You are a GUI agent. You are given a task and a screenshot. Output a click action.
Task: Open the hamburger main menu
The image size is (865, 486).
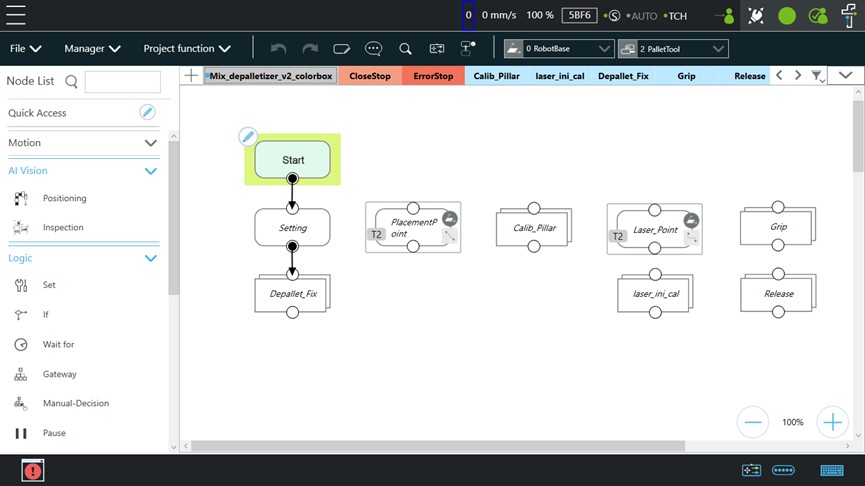click(15, 14)
